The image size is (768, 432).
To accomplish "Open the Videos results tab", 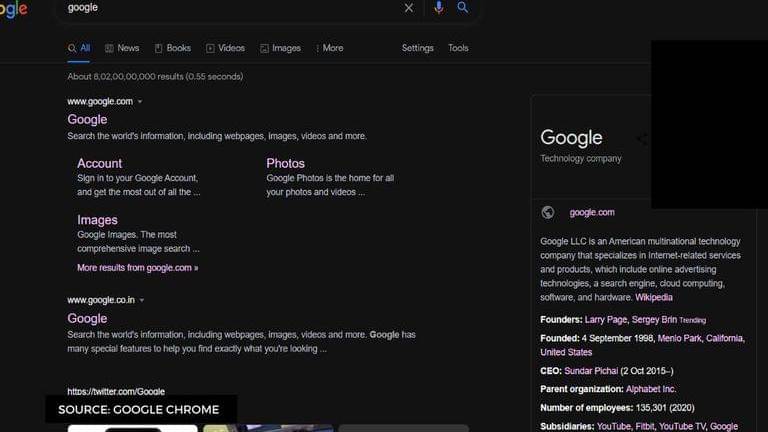I will click(x=225, y=48).
